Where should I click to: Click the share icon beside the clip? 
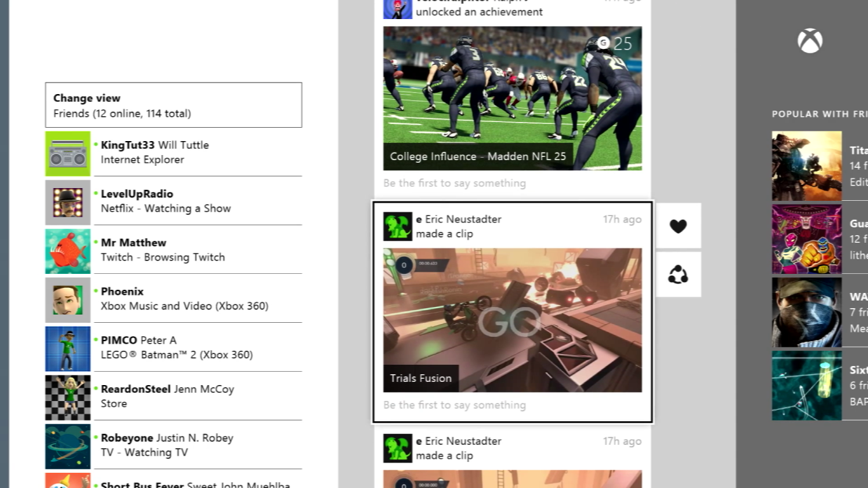[678, 274]
